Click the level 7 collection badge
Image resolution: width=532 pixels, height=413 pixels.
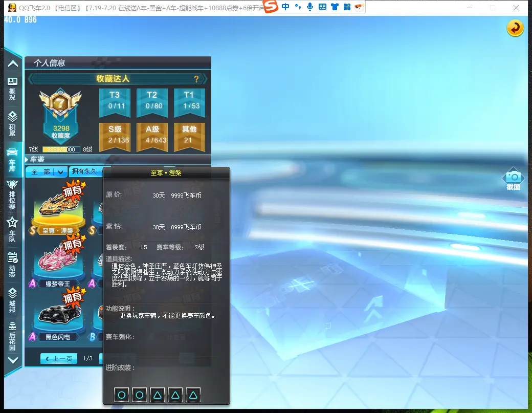[60, 103]
